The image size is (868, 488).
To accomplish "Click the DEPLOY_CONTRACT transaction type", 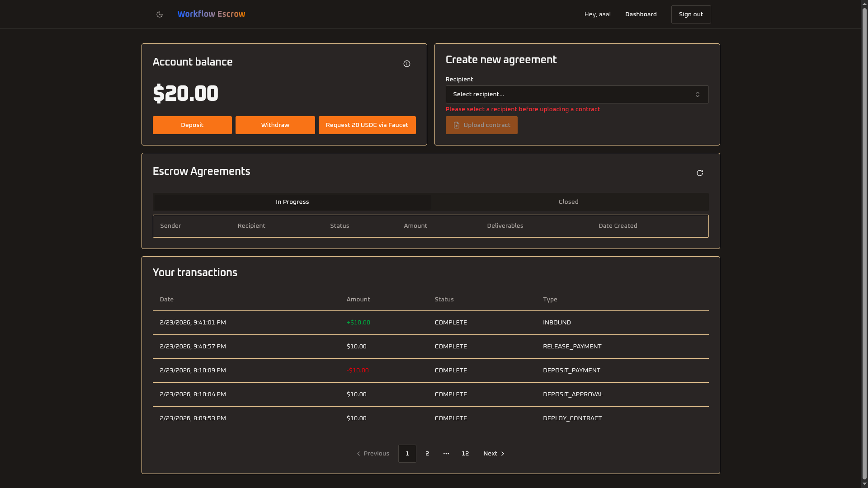I will click(572, 418).
